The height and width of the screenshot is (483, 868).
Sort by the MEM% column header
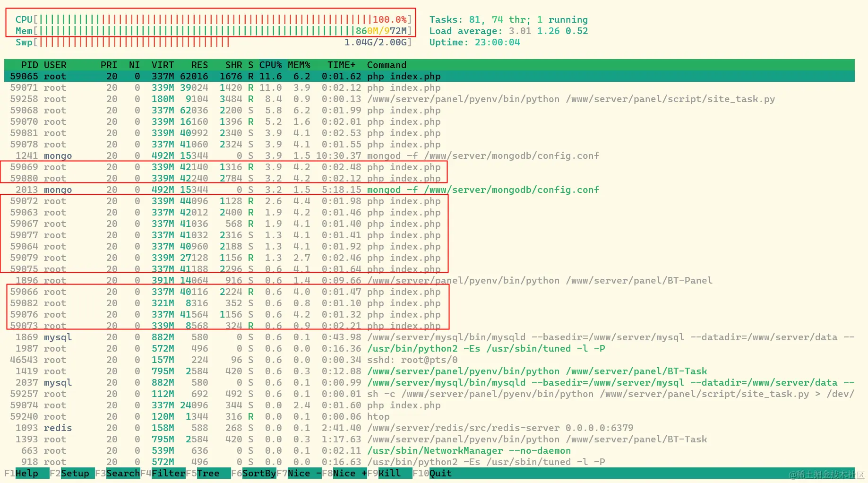(x=299, y=65)
